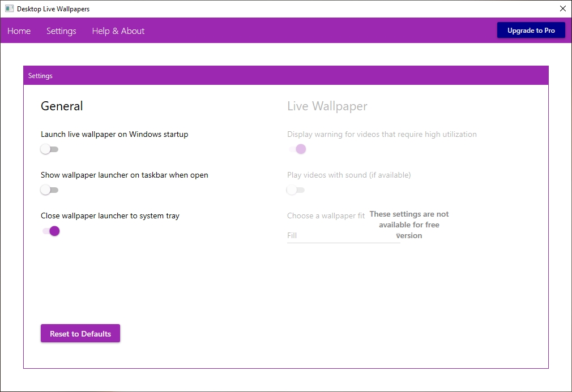Toggle Show wallpaper launcher on taskbar
Viewport: 572px width, 392px height.
(49, 190)
